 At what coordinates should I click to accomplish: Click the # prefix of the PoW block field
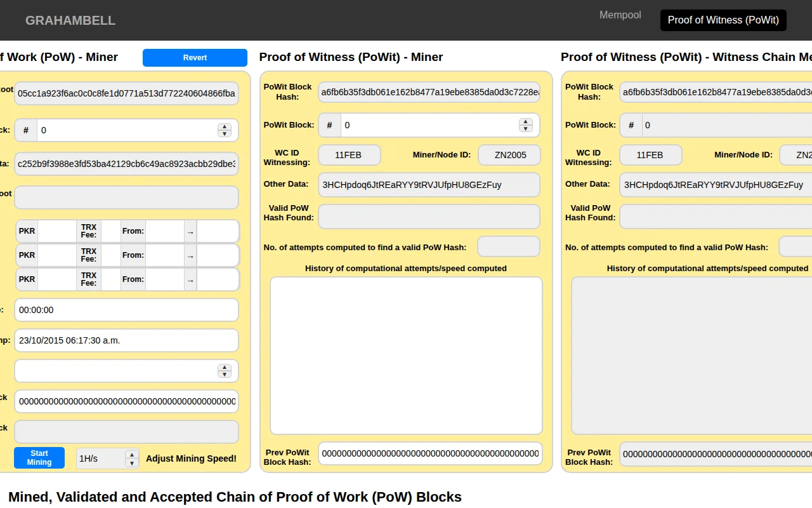[x=26, y=130]
